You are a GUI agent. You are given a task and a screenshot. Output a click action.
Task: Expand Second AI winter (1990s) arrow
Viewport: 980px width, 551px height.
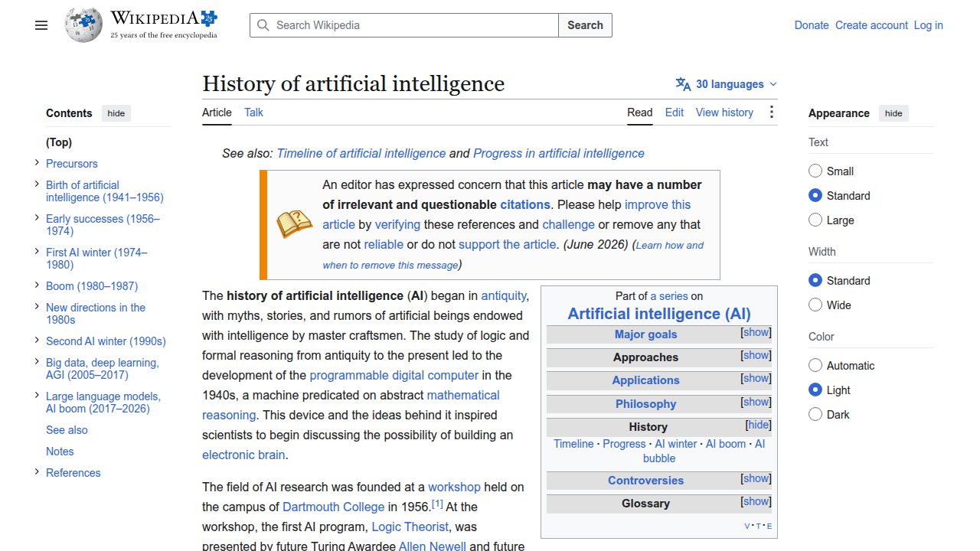click(x=37, y=340)
